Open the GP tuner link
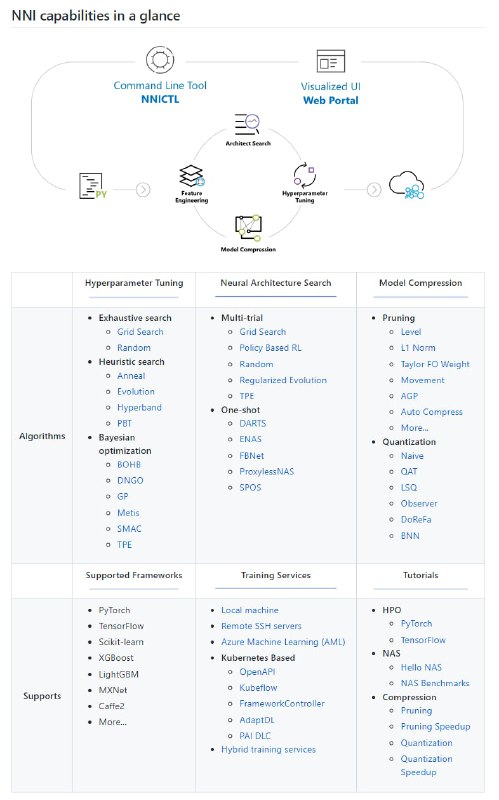This screenshot has height=800, width=499. (x=122, y=496)
